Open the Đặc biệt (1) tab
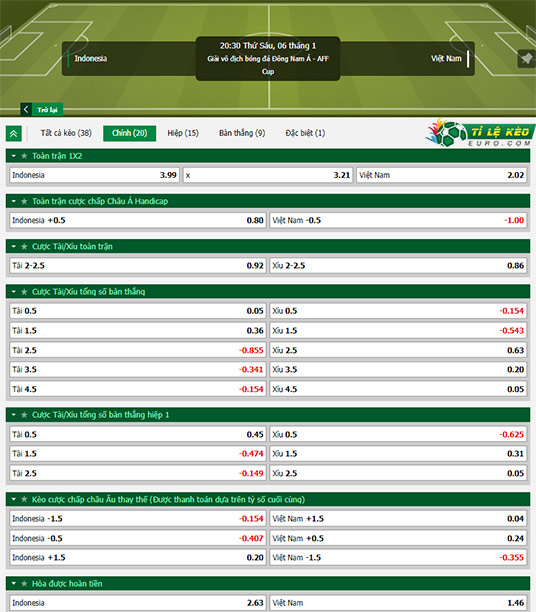Viewport: 536px width, 612px height. [305, 133]
